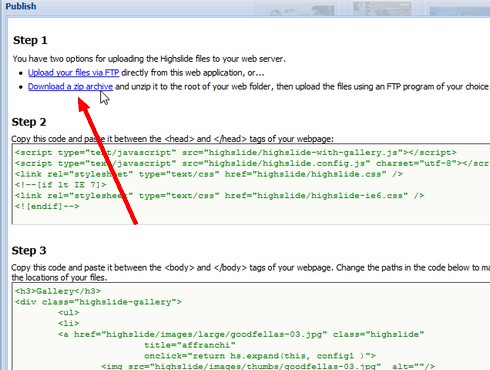Click the 'You have two options' sentence
This screenshot has height=370, width=490.
pyautogui.click(x=149, y=59)
